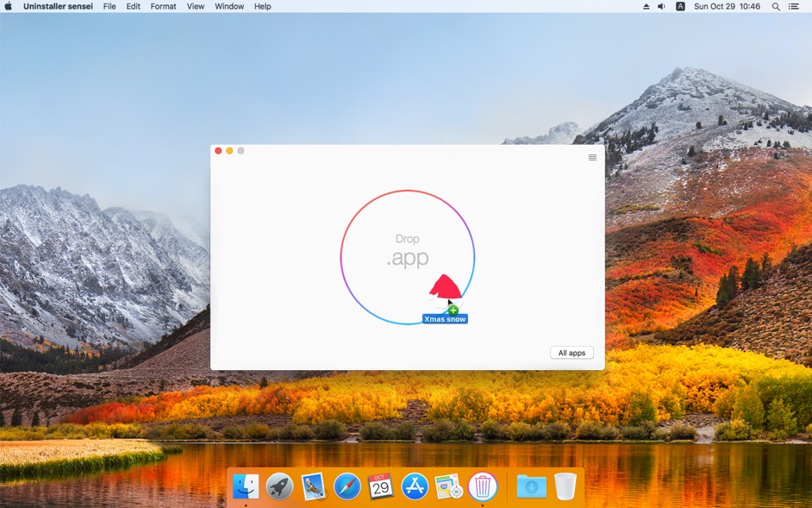Open the hamburger menu in app window
The image size is (812, 508).
point(592,158)
